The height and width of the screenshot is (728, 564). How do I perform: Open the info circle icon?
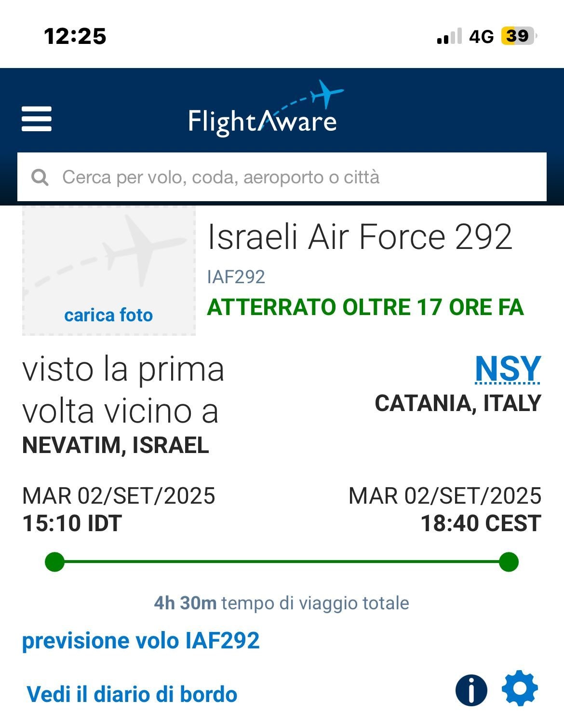(471, 690)
